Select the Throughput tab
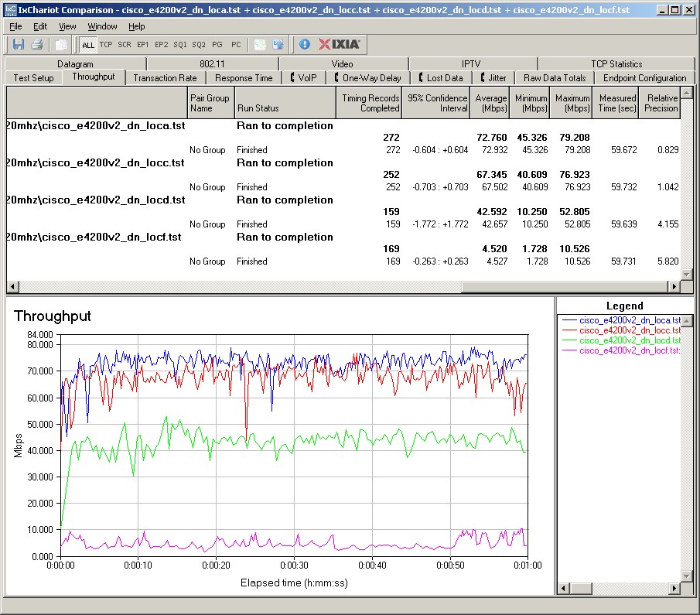 (x=94, y=77)
